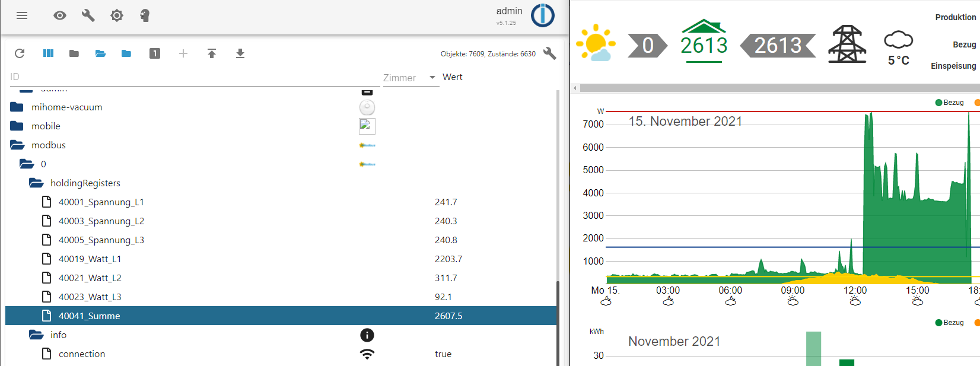
Task: Click the ID filter field
Action: pos(195,77)
